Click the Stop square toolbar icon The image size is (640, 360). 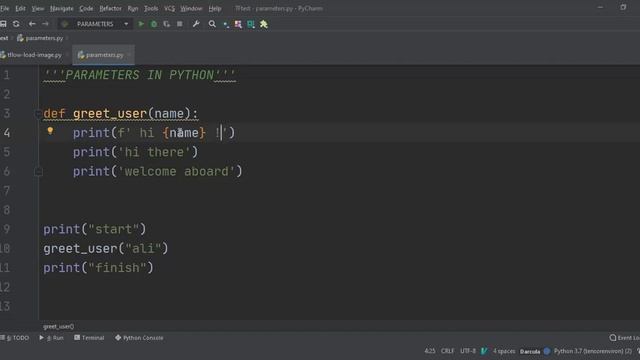point(180,24)
